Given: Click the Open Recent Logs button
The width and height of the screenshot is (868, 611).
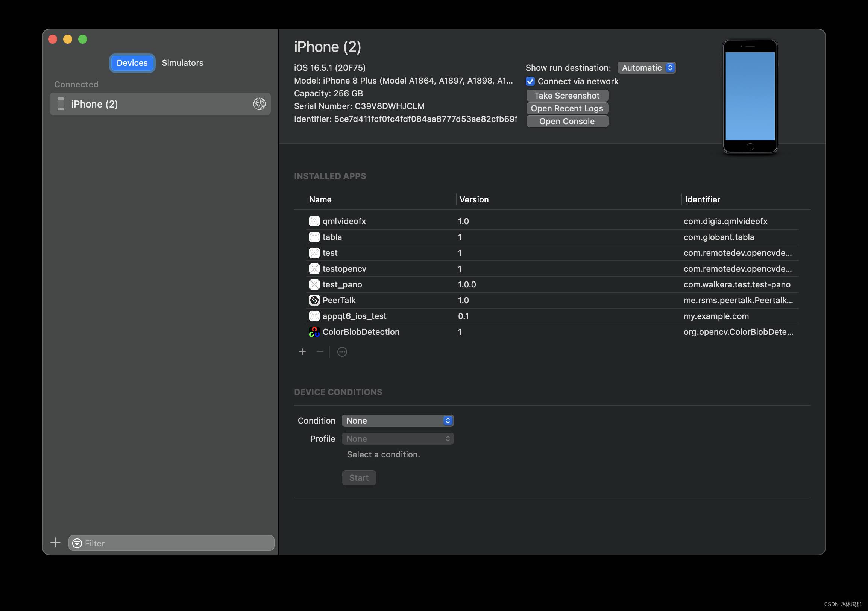Looking at the screenshot, I should pos(567,108).
